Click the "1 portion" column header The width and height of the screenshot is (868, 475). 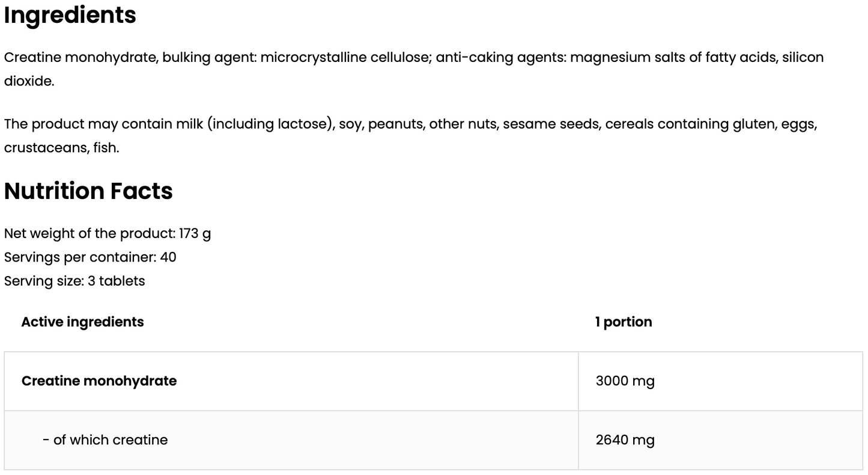tap(624, 322)
